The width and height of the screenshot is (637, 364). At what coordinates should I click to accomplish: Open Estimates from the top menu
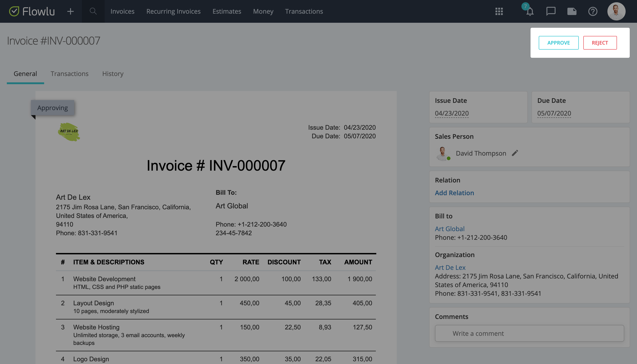pos(227,11)
